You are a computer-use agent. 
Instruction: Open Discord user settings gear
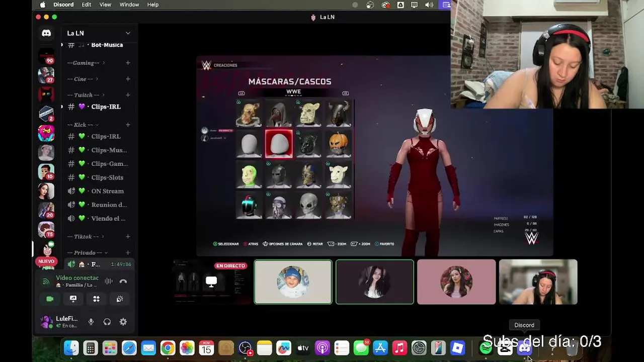point(123,322)
